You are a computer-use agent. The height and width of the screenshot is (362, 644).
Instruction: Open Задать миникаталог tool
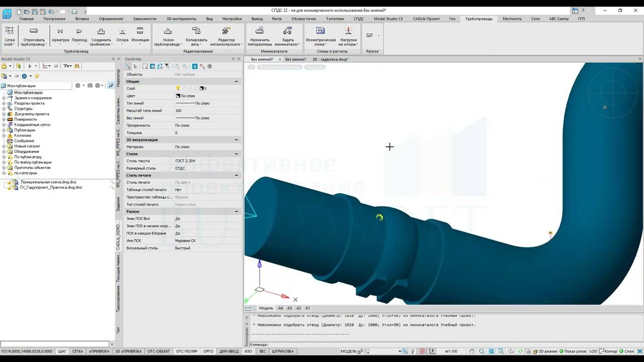pyautogui.click(x=288, y=36)
